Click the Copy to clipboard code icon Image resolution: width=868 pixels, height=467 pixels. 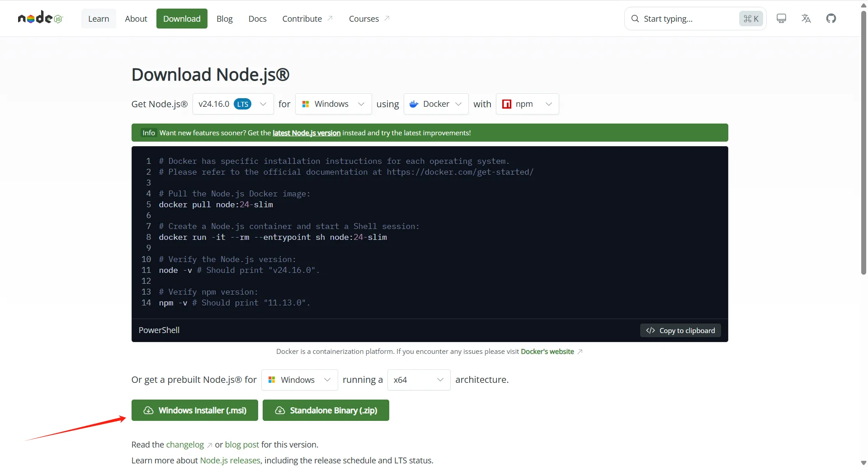(x=651, y=330)
